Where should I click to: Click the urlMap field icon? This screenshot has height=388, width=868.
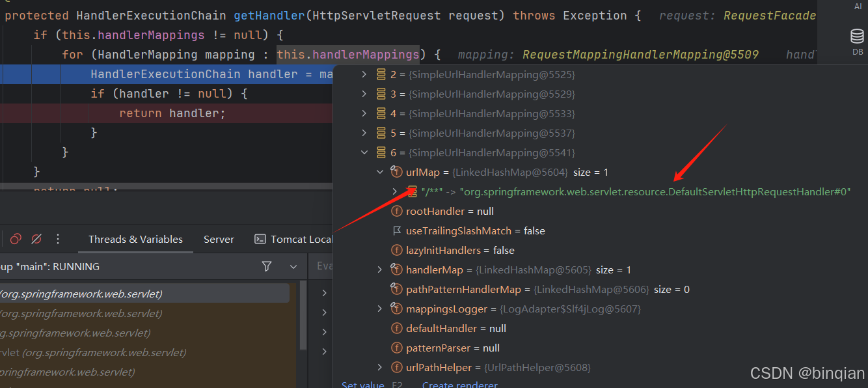396,172
